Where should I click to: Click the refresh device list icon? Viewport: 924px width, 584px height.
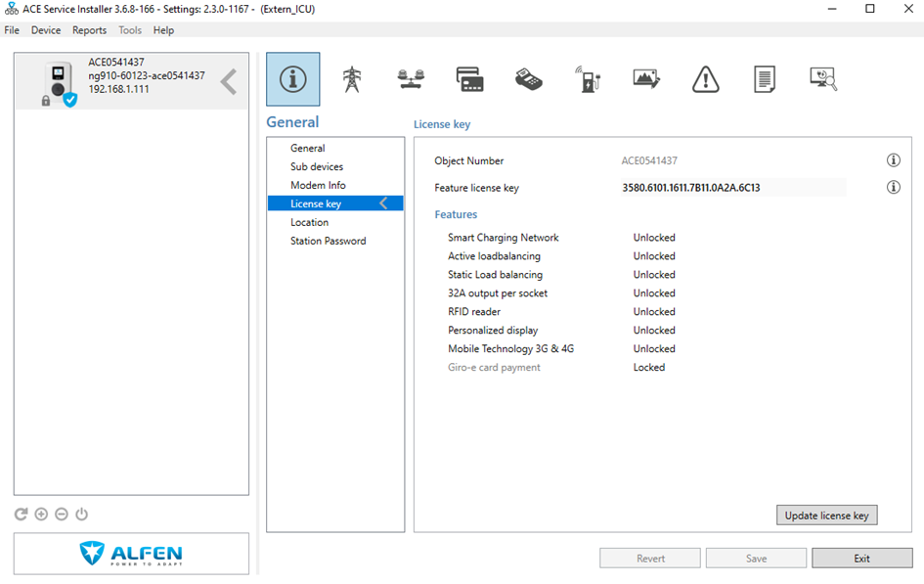(21, 515)
